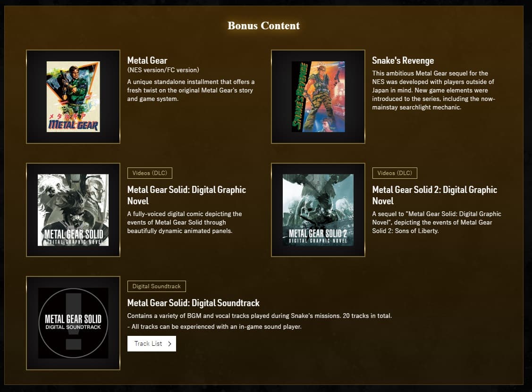
Task: Click the Metal Gear Solid: Digital Graphic Novel artwork
Action: (x=73, y=210)
